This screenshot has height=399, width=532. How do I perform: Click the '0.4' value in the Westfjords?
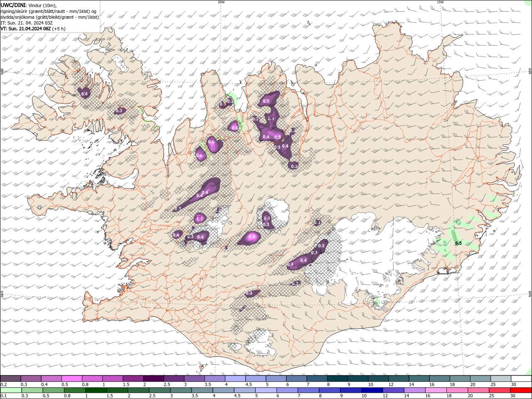click(84, 94)
